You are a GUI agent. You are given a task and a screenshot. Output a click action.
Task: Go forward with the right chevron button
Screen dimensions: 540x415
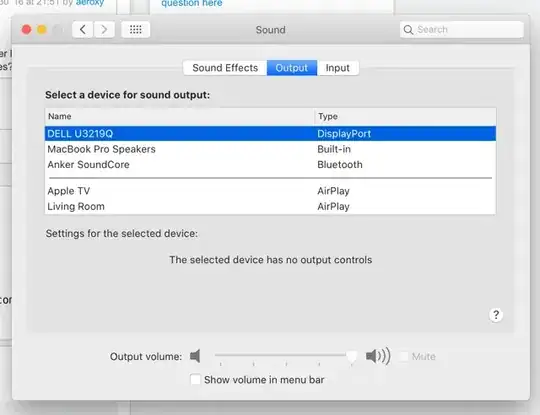104,30
